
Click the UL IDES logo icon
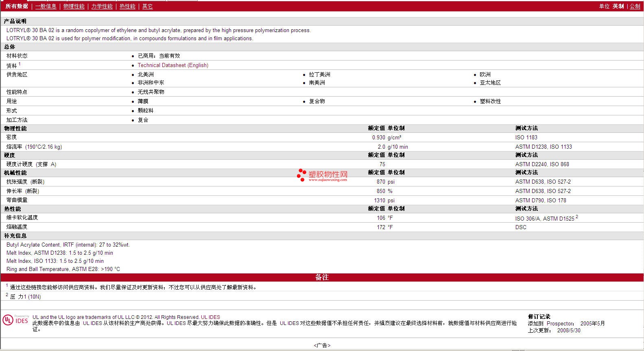(x=16, y=320)
